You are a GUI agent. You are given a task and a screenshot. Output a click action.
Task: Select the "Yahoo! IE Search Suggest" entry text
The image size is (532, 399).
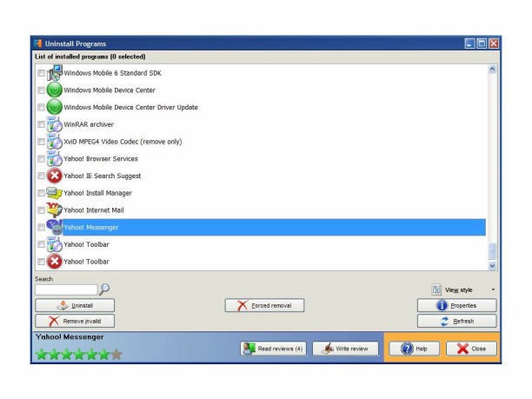(102, 176)
